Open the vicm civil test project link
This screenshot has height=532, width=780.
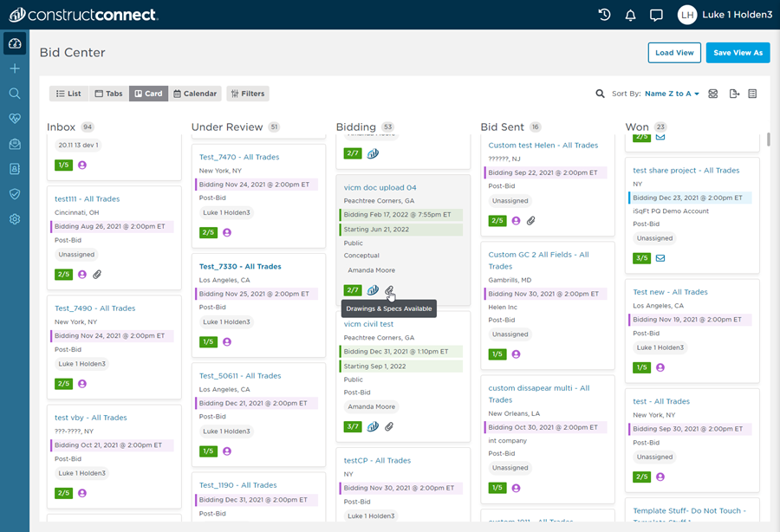pos(368,324)
